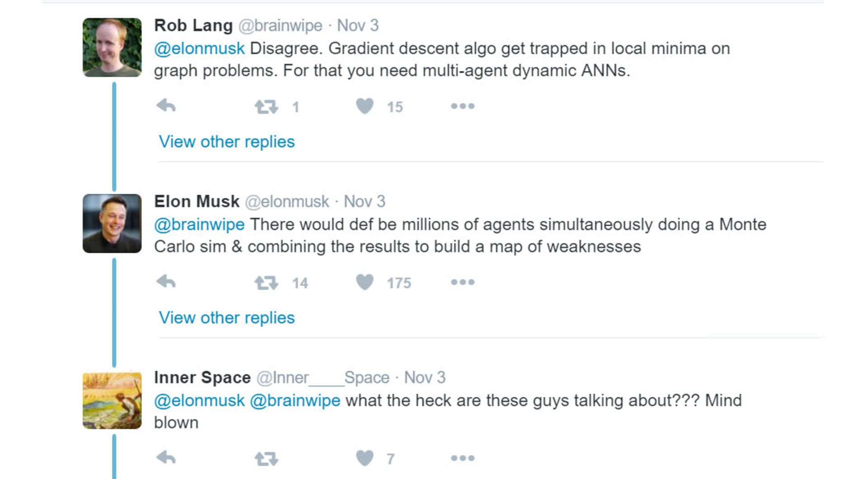Reply to Inner Space's tweet
This screenshot has height=479, width=868.
click(x=166, y=458)
